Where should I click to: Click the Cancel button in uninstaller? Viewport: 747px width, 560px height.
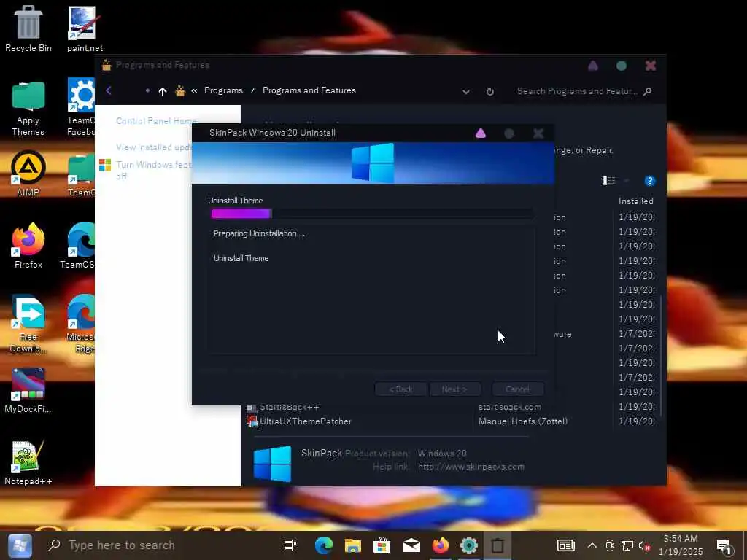[517, 389]
